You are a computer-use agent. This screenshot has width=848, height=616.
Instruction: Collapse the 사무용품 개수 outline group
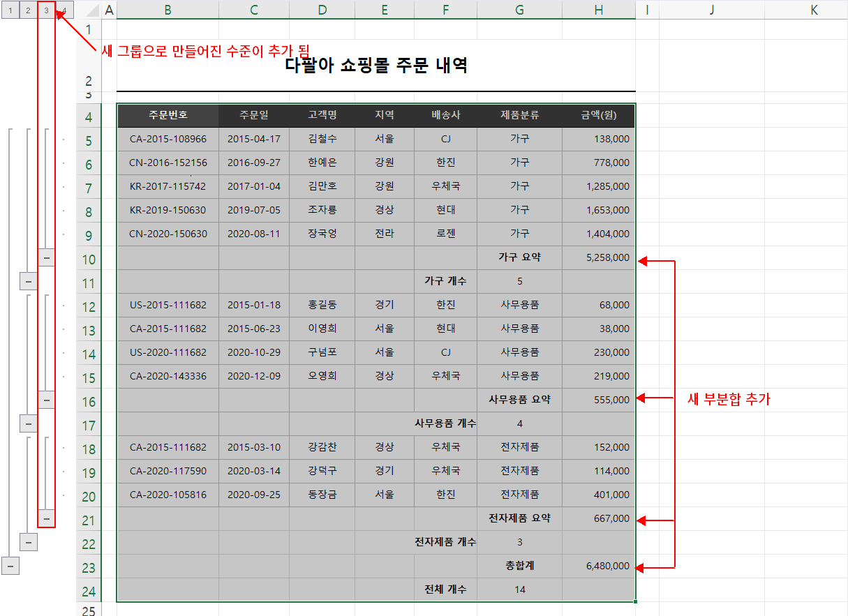(x=28, y=423)
